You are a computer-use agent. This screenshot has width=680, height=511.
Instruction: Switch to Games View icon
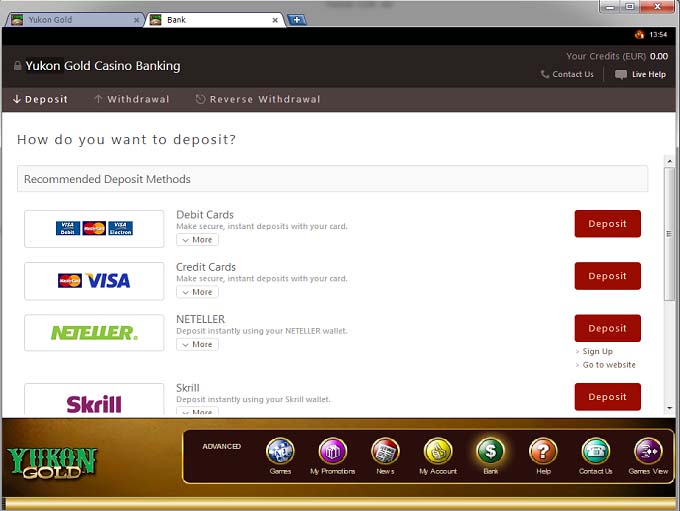[x=648, y=452]
